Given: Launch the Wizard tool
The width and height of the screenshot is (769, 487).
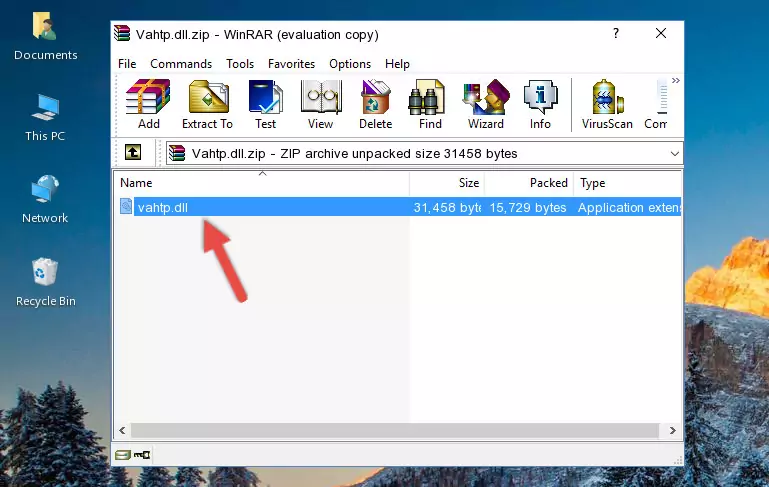Looking at the screenshot, I should [486, 104].
